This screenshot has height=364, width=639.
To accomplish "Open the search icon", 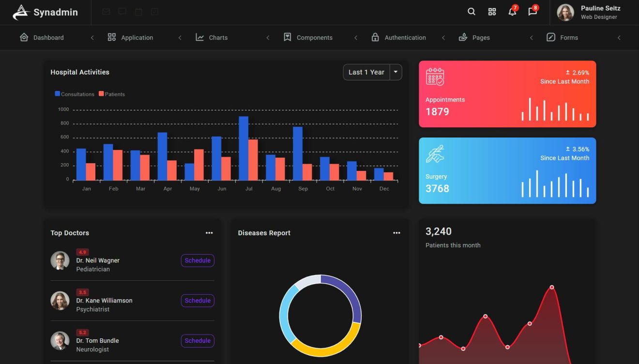I will point(471,11).
